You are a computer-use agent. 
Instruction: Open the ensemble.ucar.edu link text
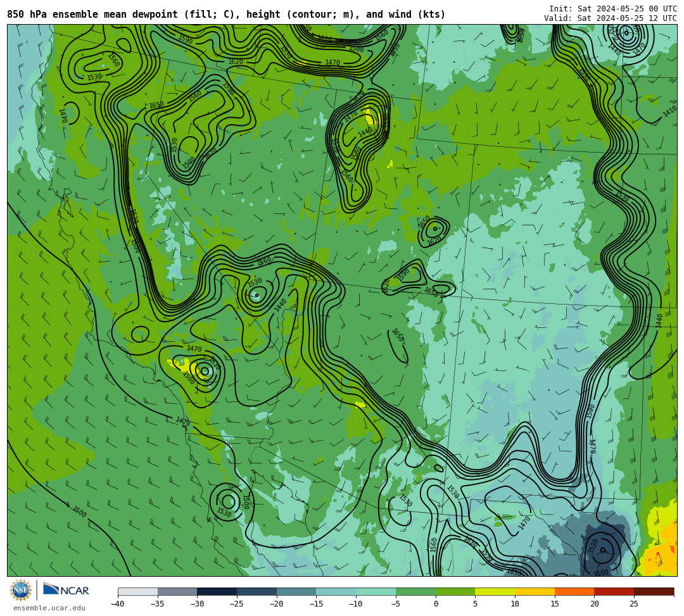(x=49, y=608)
